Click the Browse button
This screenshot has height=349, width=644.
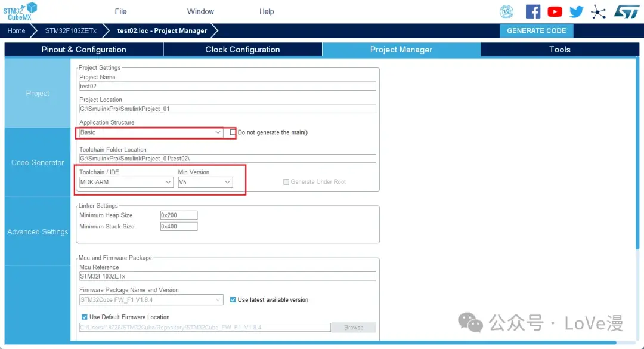click(x=354, y=328)
